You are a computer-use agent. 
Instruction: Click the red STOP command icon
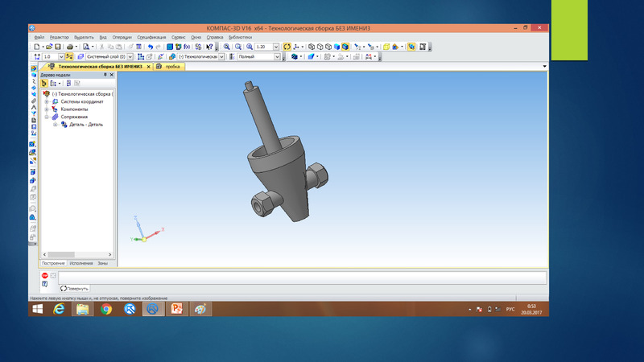tap(45, 275)
